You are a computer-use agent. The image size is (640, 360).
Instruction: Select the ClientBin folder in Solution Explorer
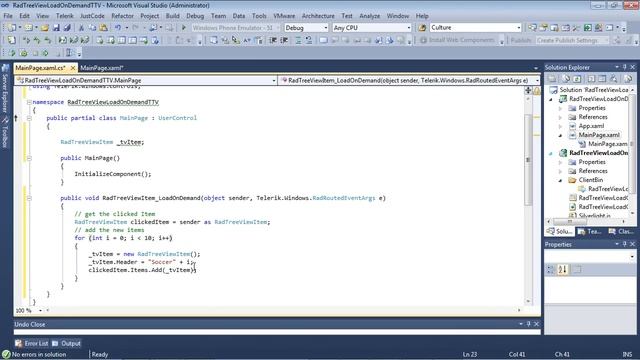[591, 180]
